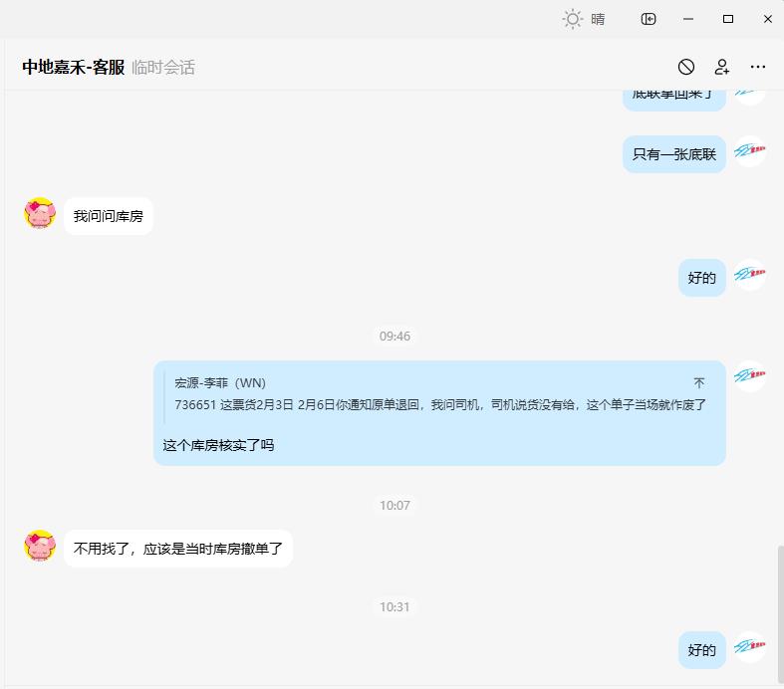
Task: Minimize the chat window
Action: coord(688,19)
